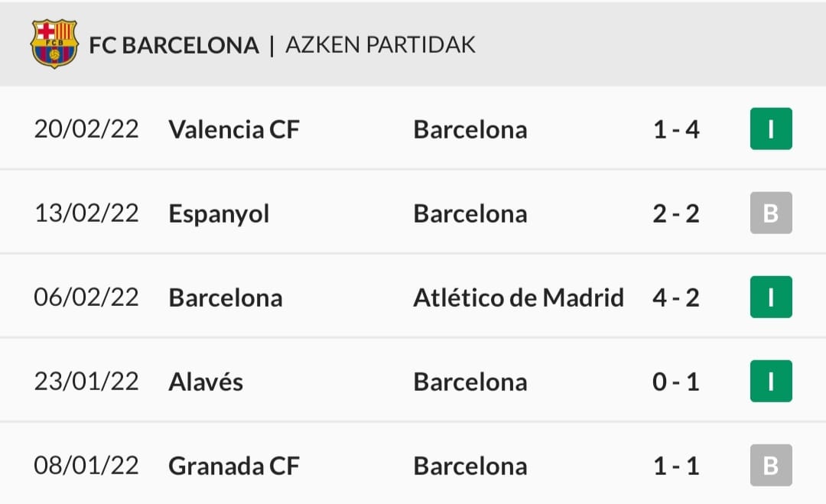
Task: Click the 4 - 2 score result
Action: pyautogui.click(x=676, y=298)
